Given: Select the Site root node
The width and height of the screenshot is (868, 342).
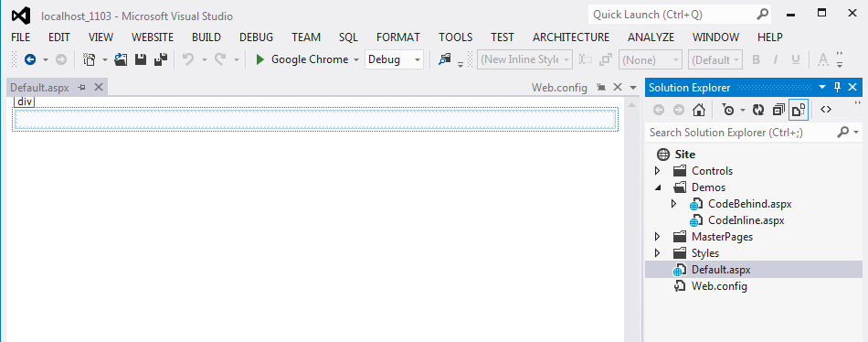Looking at the screenshot, I should (x=684, y=155).
